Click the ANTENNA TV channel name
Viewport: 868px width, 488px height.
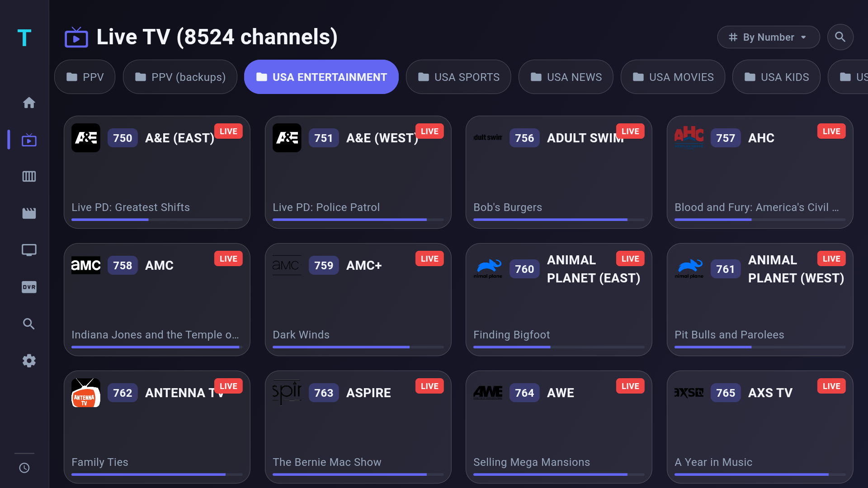[184, 393]
